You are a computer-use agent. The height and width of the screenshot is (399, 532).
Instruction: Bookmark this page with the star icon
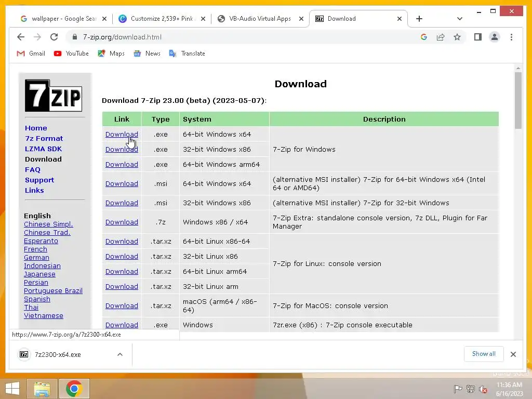pyautogui.click(x=457, y=37)
